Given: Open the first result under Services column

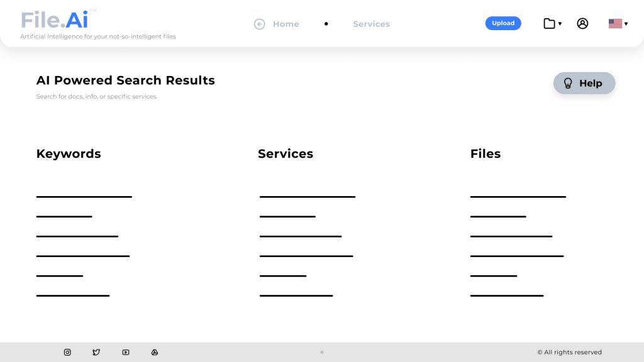Looking at the screenshot, I should tap(307, 197).
